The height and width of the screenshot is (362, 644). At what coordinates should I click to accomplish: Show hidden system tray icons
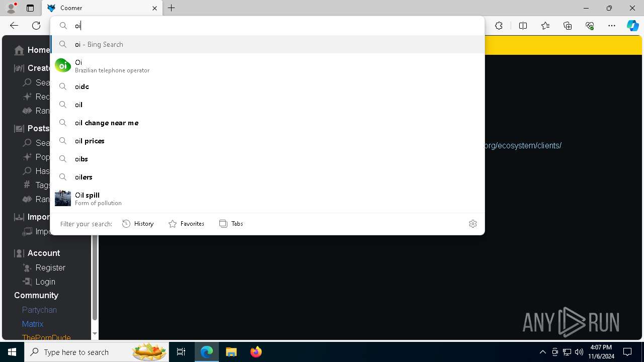542,352
